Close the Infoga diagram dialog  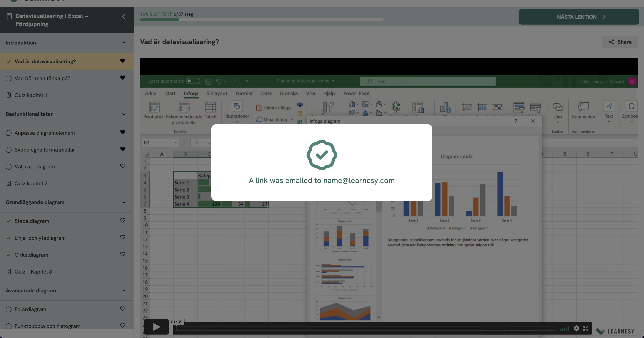pos(533,121)
